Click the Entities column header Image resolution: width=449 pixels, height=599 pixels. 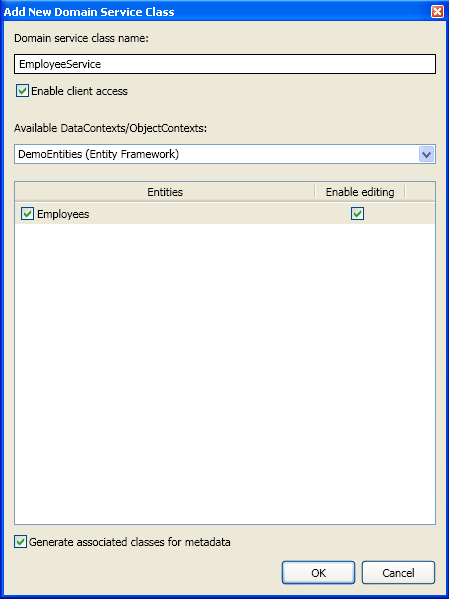pyautogui.click(x=165, y=192)
